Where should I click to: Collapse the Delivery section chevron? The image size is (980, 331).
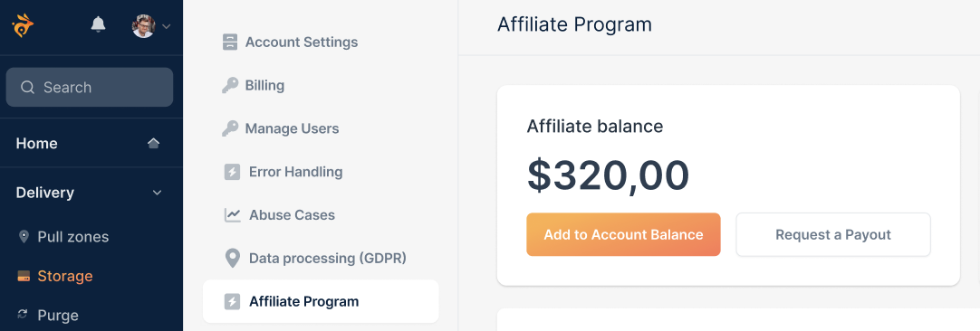point(158,193)
